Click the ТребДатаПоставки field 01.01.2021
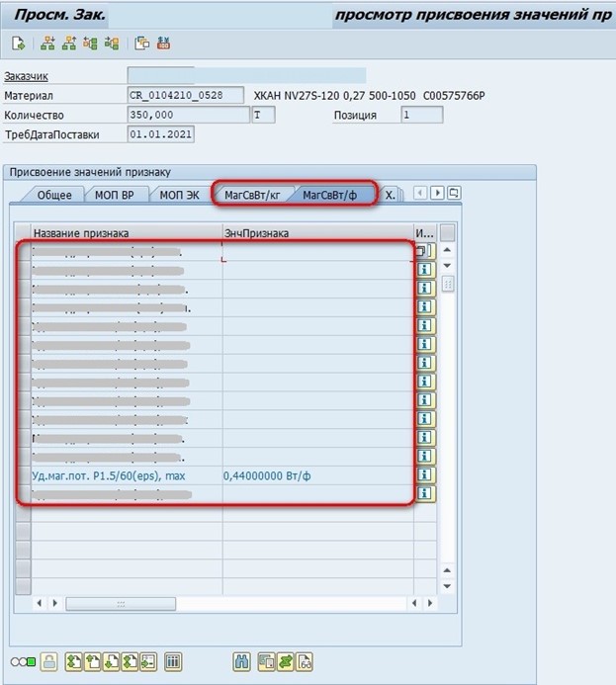 [161, 134]
